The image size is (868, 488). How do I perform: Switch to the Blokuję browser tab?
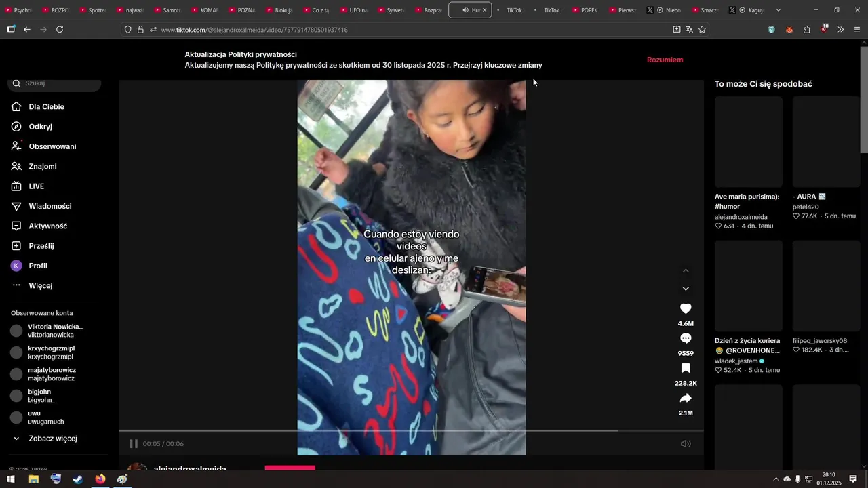coord(279,10)
